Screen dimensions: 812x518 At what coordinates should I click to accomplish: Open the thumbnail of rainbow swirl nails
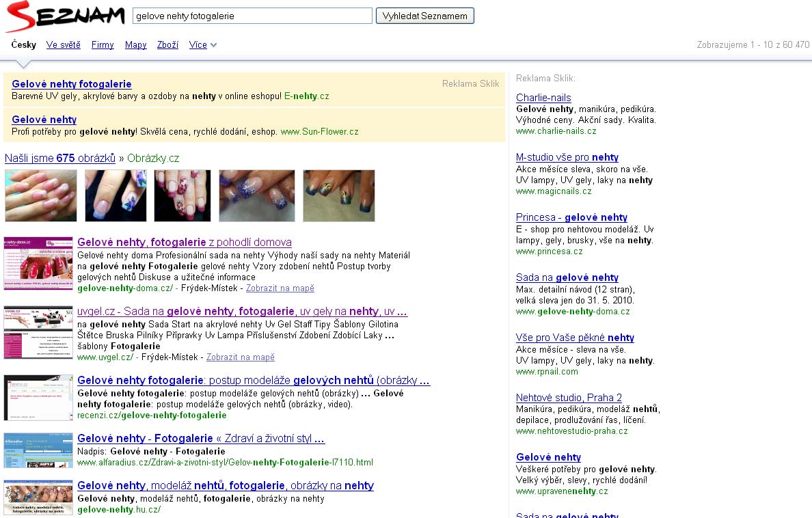(339, 196)
